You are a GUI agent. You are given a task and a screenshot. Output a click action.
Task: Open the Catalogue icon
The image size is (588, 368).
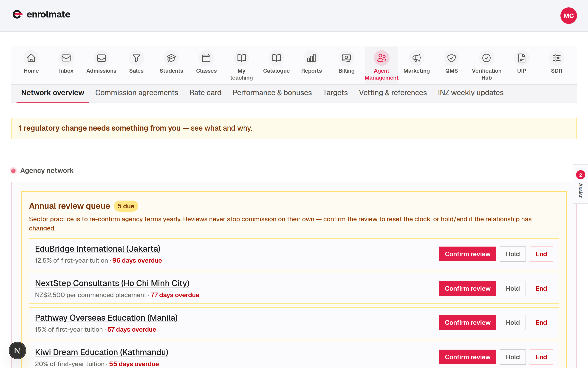(277, 58)
